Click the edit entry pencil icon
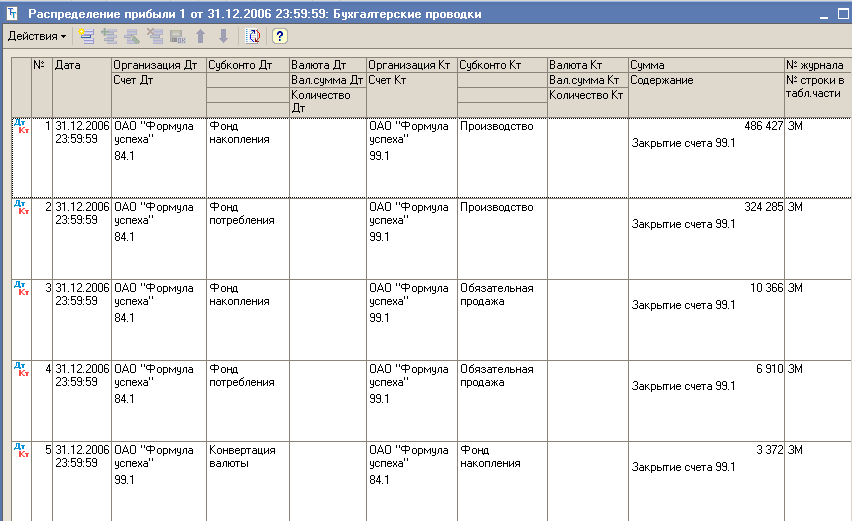This screenshot has width=852, height=521. coord(131,36)
